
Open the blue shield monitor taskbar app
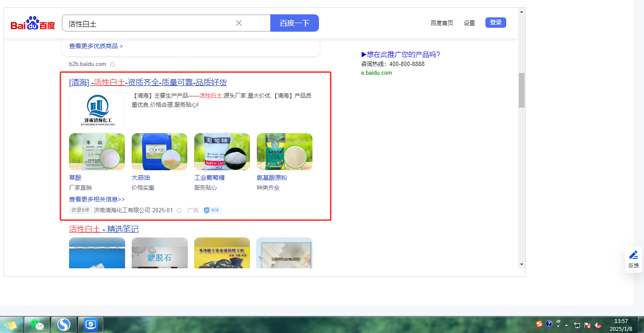click(91, 324)
